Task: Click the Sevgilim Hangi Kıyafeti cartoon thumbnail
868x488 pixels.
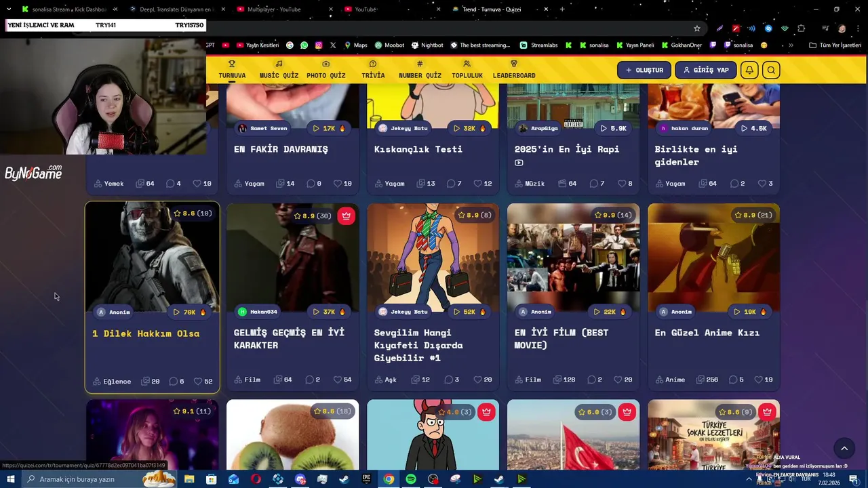Action: click(433, 258)
